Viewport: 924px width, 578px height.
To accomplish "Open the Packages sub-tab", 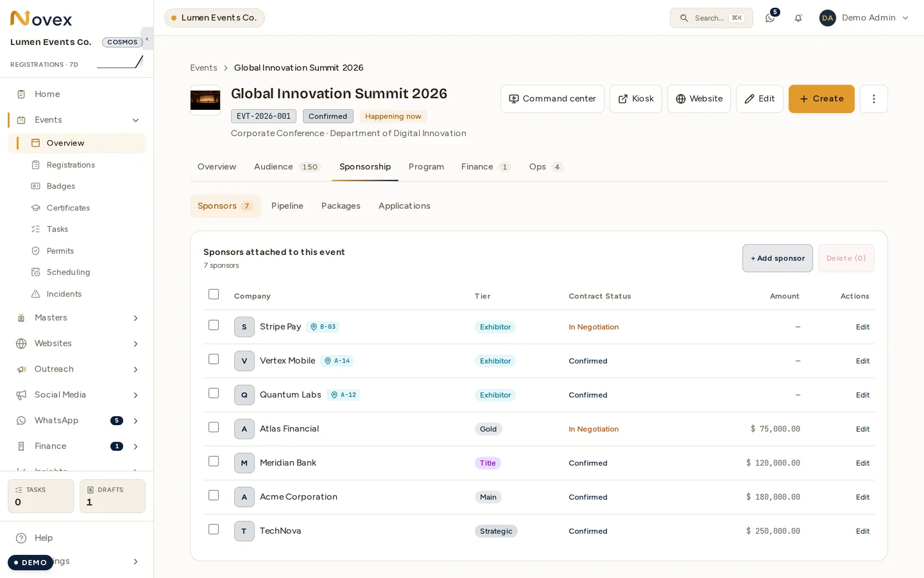I will point(341,206).
